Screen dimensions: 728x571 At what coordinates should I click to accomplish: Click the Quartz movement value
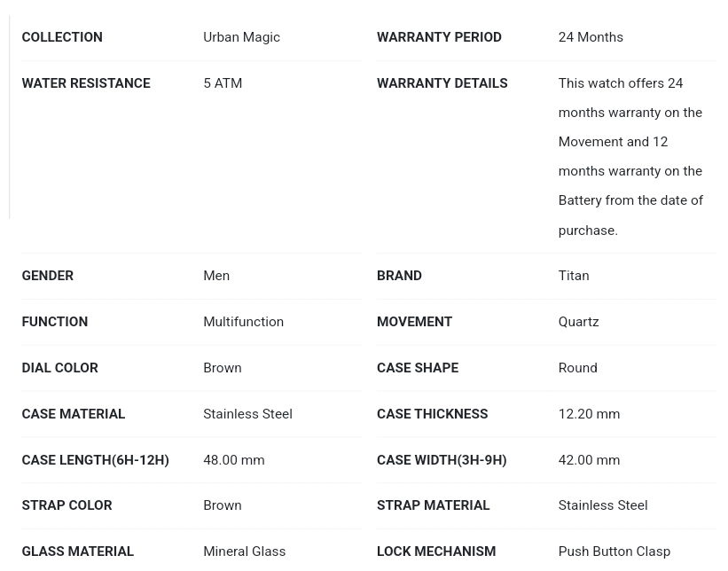point(578,322)
